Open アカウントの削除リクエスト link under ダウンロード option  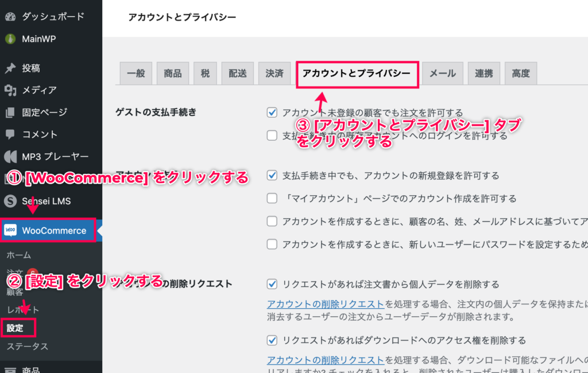coord(326,360)
